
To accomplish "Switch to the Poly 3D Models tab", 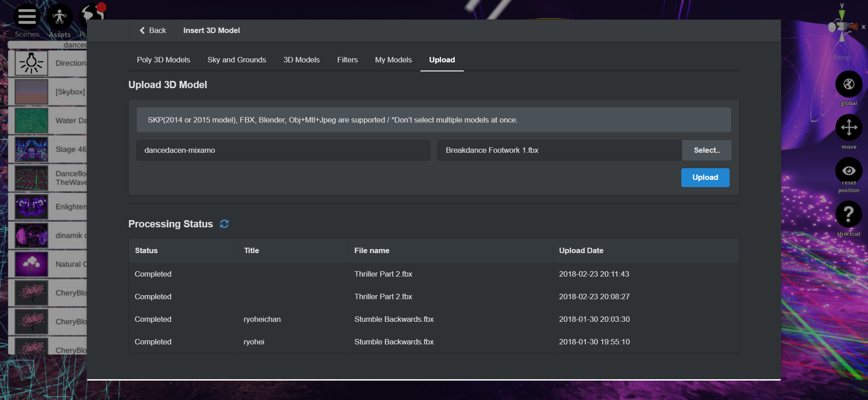I will coord(163,60).
